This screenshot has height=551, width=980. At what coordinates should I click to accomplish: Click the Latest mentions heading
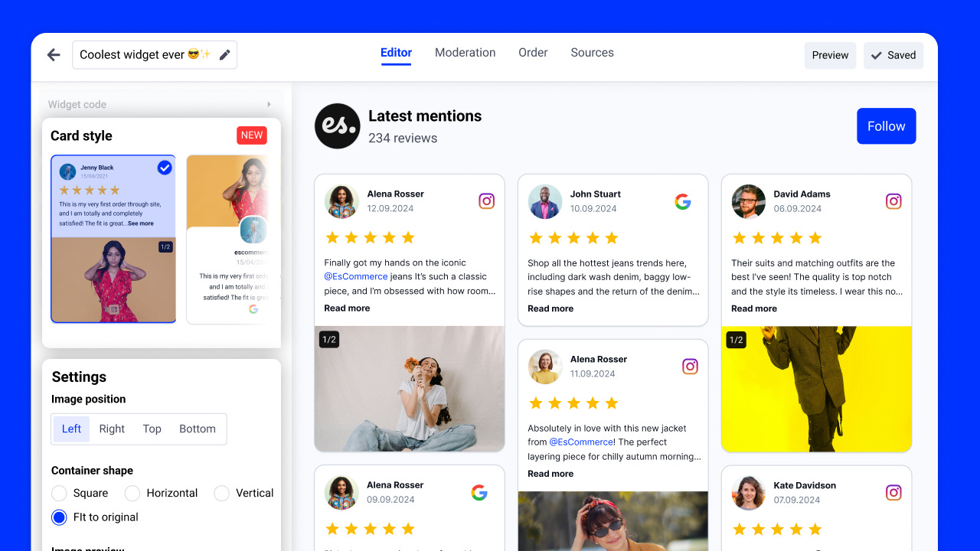tap(425, 116)
